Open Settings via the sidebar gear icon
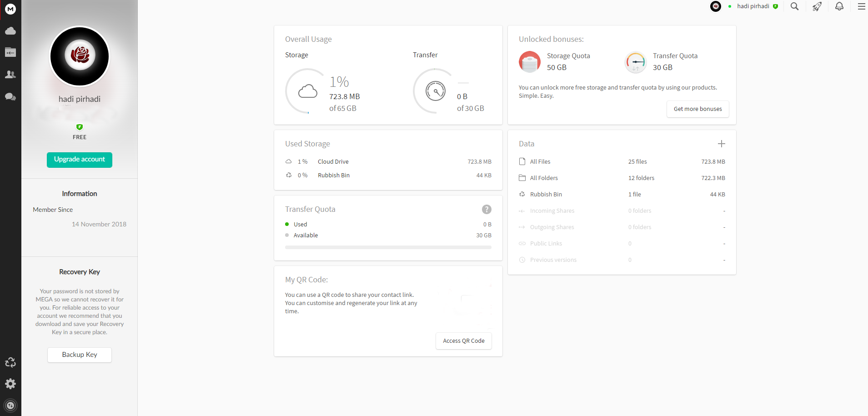Image resolution: width=868 pixels, height=416 pixels. coord(10,384)
